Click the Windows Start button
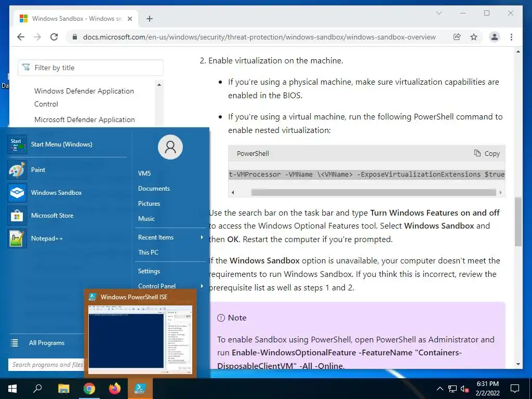 coord(12,389)
